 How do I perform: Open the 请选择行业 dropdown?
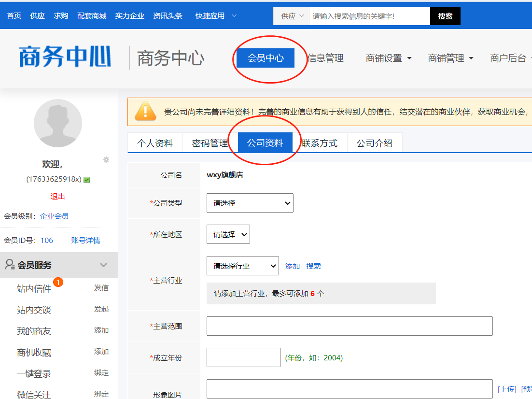click(x=242, y=266)
